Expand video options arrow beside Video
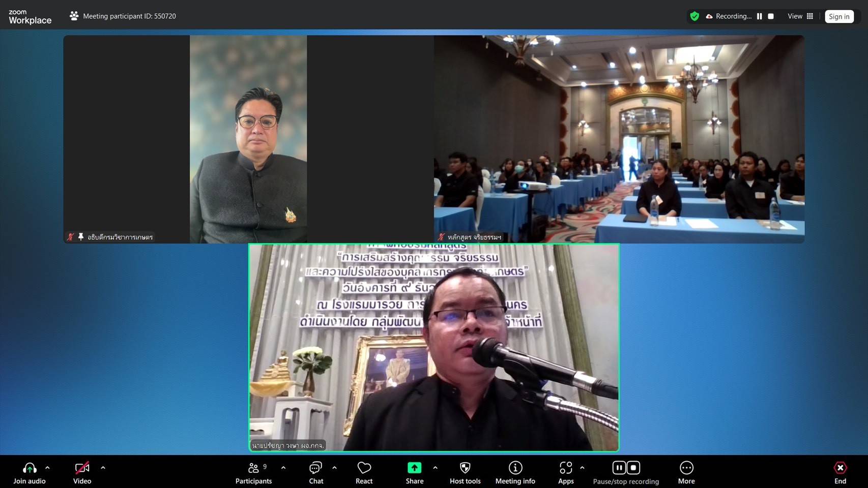The width and height of the screenshot is (868, 488). point(103,468)
